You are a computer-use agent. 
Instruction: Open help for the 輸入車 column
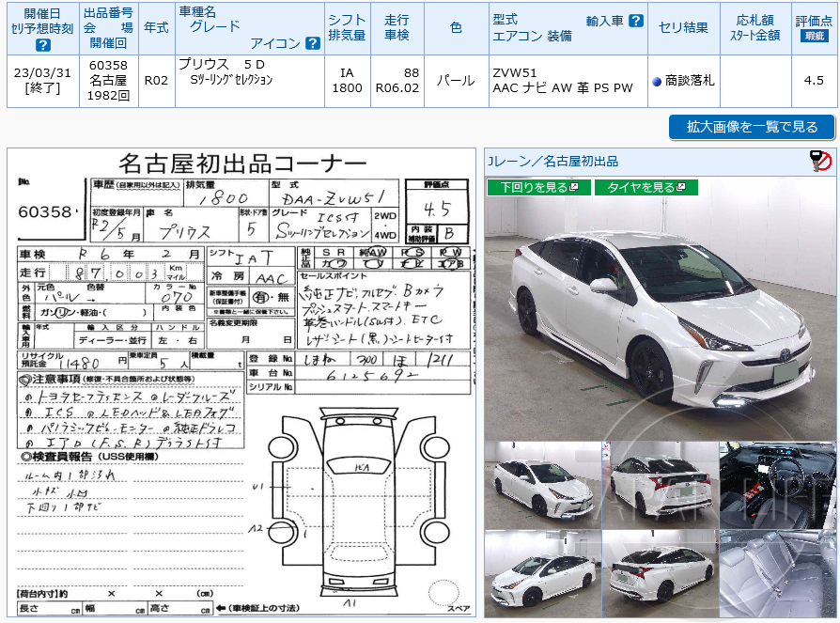click(x=634, y=21)
